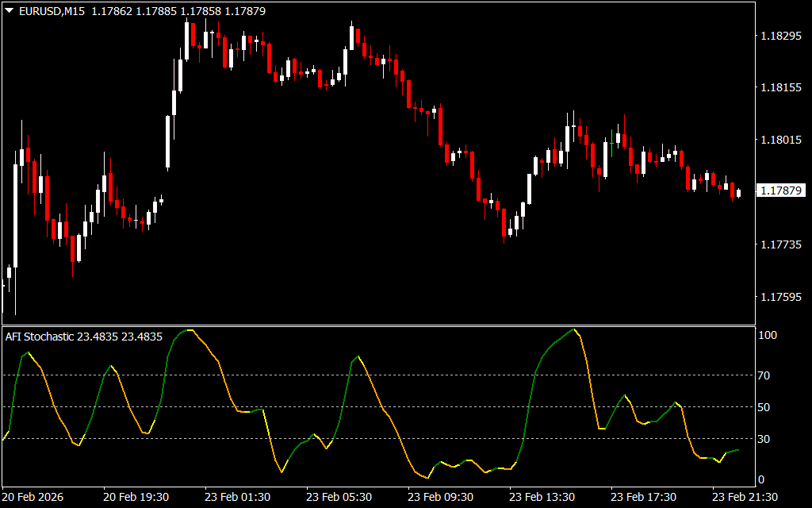812x508 pixels.
Task: Select the AFI Stochastic indicator label
Action: (x=83, y=337)
